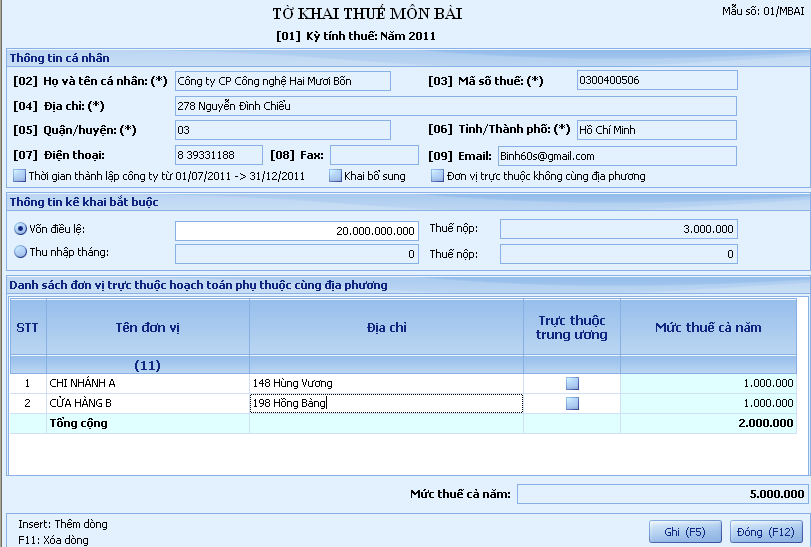This screenshot has height=547, width=811.
Task: Select the Thu nhập tháng radio button
Action: pos(20,253)
